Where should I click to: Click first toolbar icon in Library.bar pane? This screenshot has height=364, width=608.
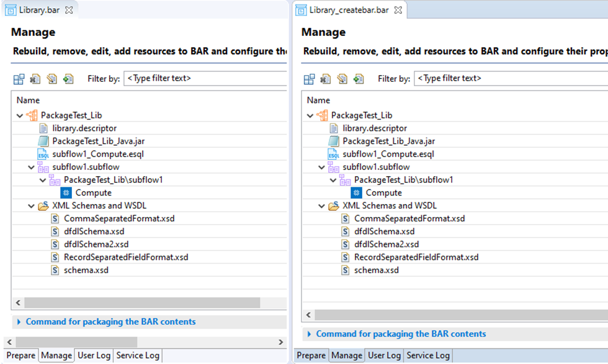(x=19, y=79)
